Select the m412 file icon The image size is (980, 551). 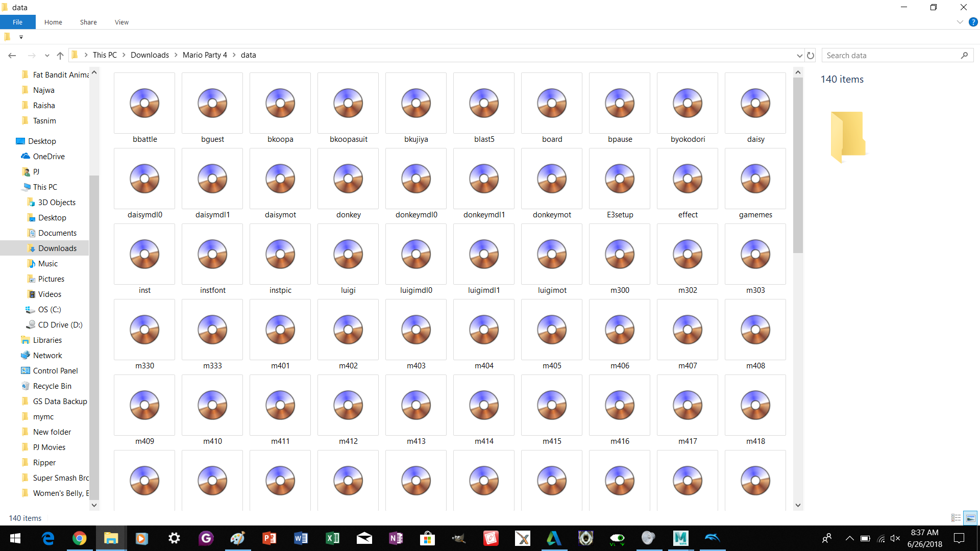(x=348, y=406)
